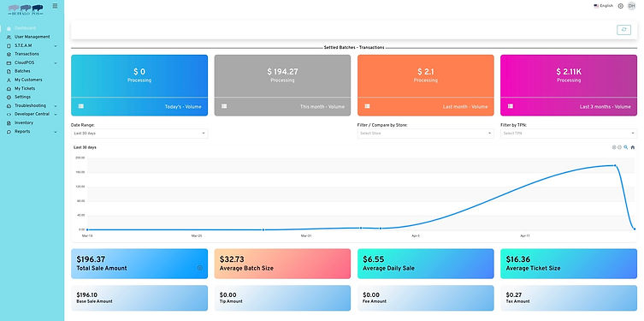Click the $ 194.27 Processing value
Viewport: 644px width, 321px height.
point(282,72)
